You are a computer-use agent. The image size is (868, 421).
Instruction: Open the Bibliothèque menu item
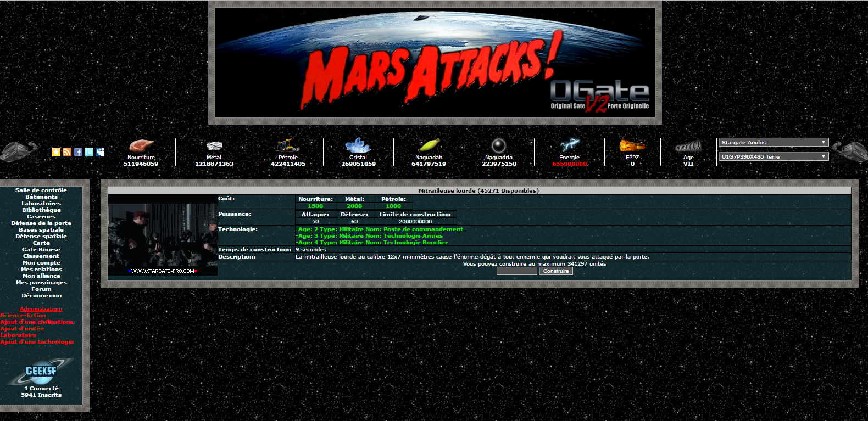(41, 210)
